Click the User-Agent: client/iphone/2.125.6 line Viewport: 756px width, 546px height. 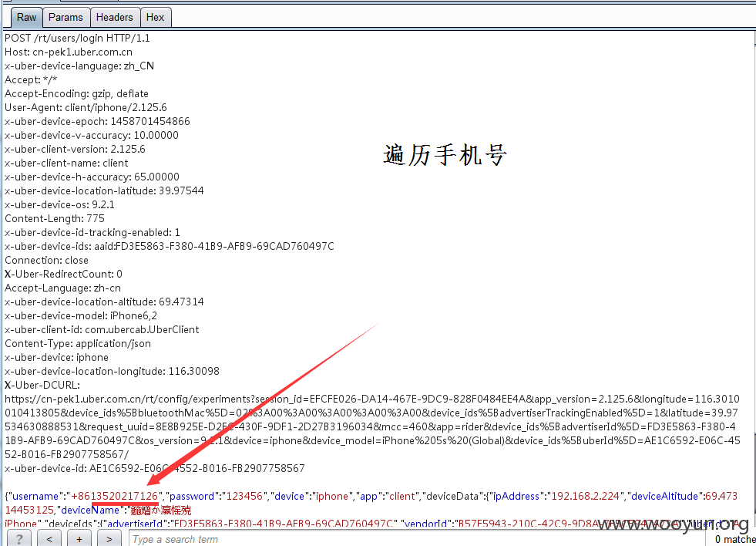[86, 107]
